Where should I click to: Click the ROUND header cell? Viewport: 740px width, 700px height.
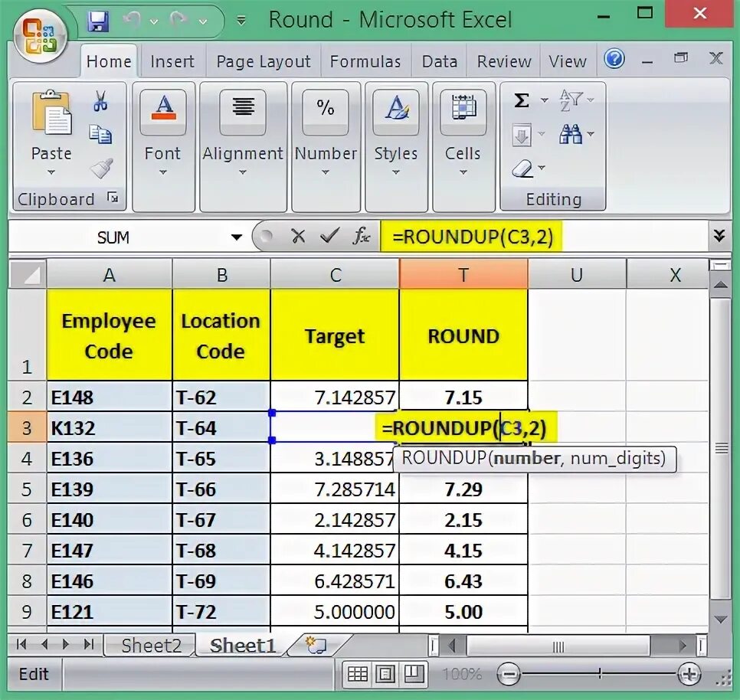pyautogui.click(x=463, y=335)
